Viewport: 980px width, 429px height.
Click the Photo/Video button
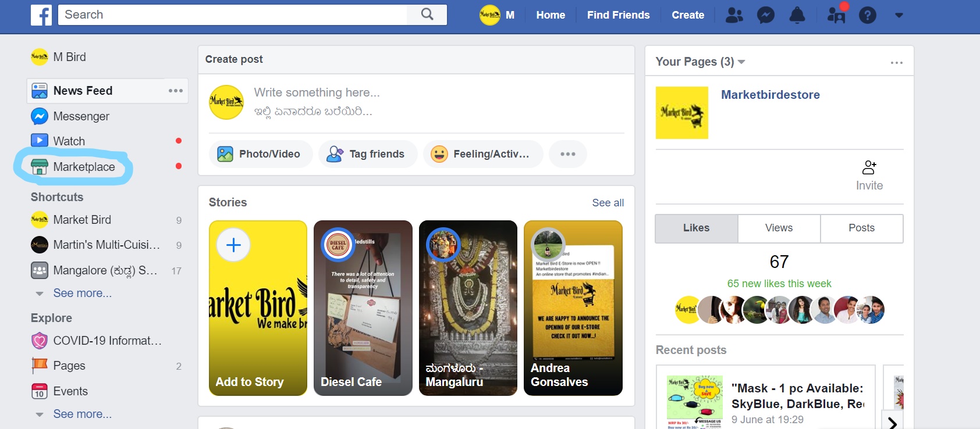pyautogui.click(x=260, y=154)
